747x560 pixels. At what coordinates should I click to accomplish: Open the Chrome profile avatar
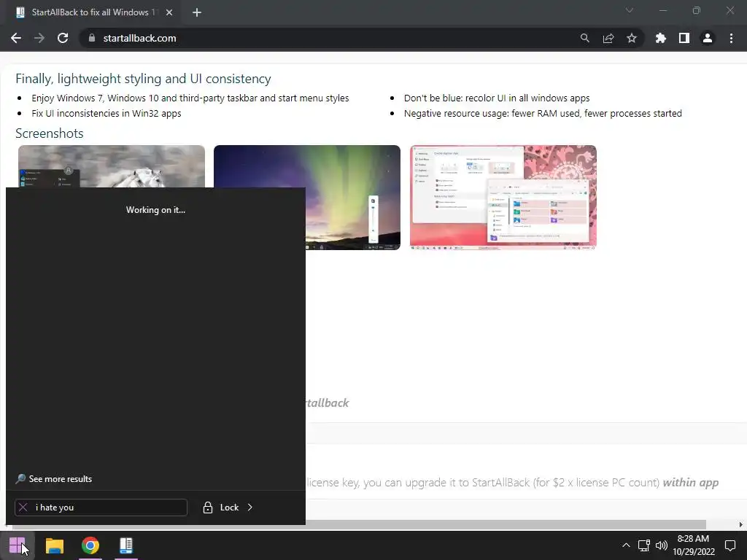coord(708,38)
